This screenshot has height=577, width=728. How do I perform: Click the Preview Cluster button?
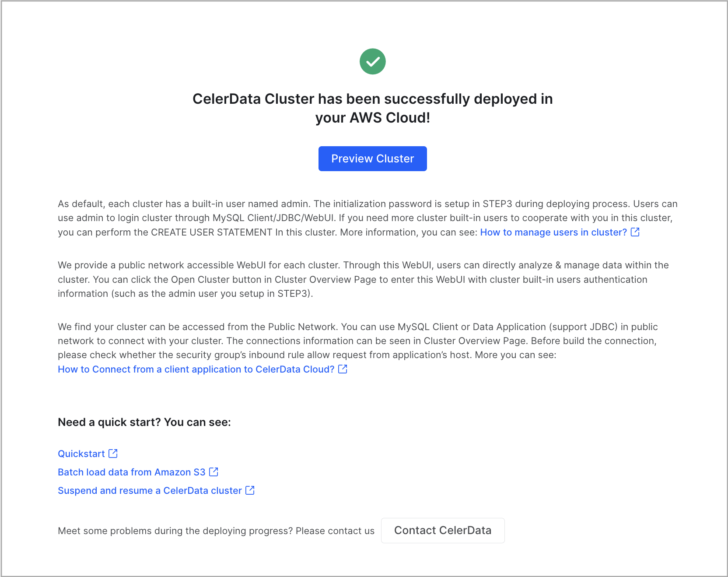pyautogui.click(x=372, y=158)
